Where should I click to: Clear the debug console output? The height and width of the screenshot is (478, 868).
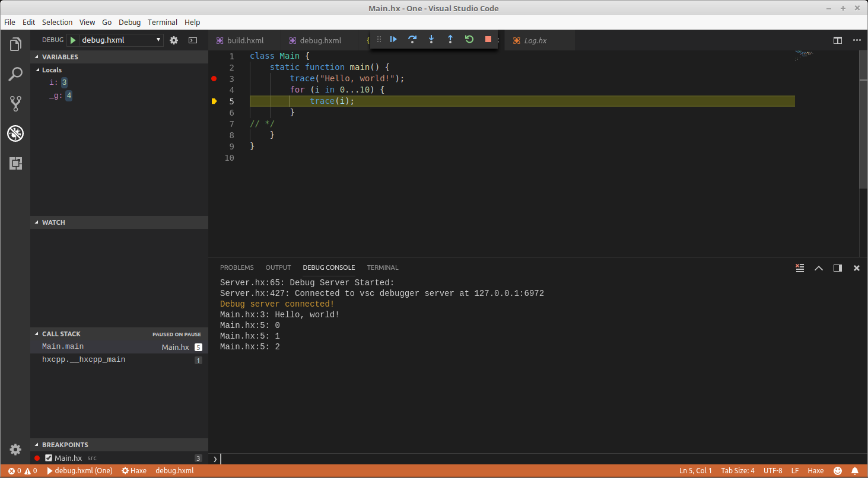tap(800, 267)
